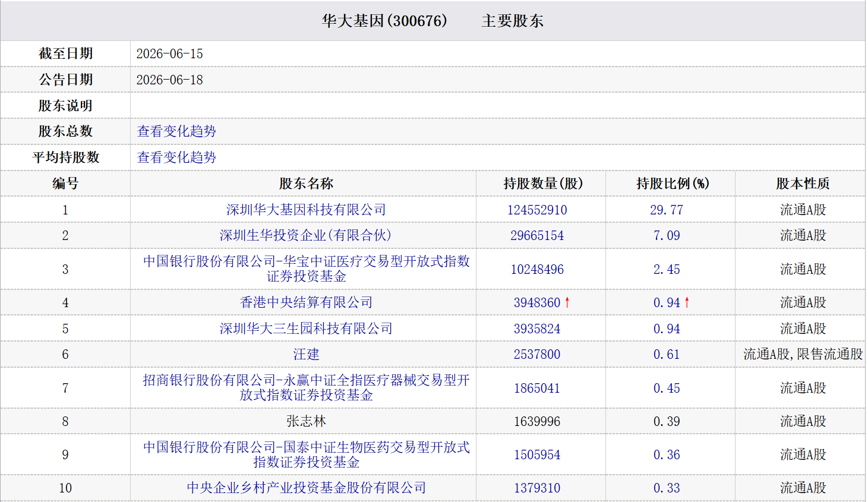Image resolution: width=868 pixels, height=502 pixels.
Task: Select the 持股比例(%) column header
Action: point(673,184)
